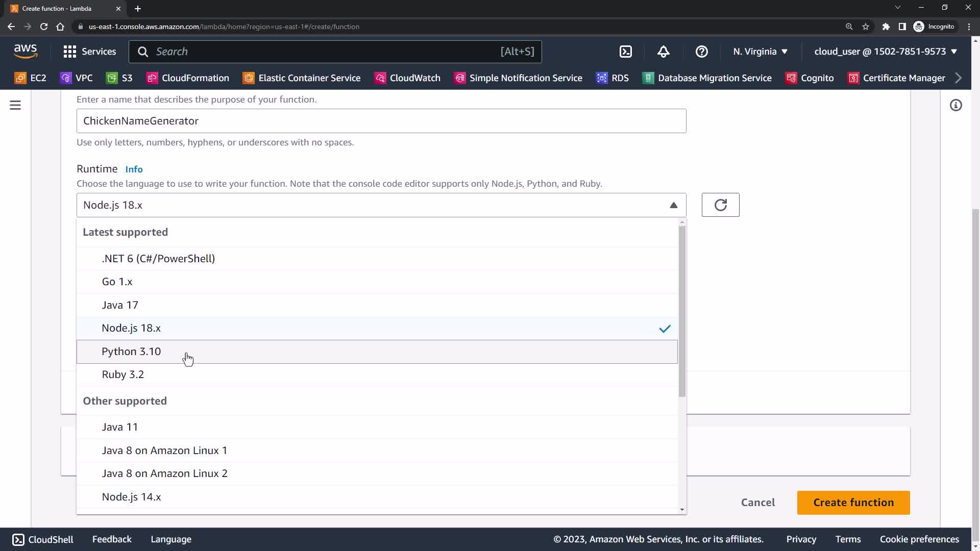Pick Java 8 on Amazon Linux 2

[x=164, y=473]
